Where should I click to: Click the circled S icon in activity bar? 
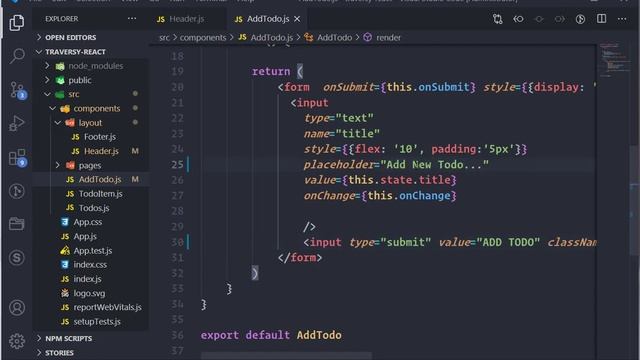pos(17,258)
